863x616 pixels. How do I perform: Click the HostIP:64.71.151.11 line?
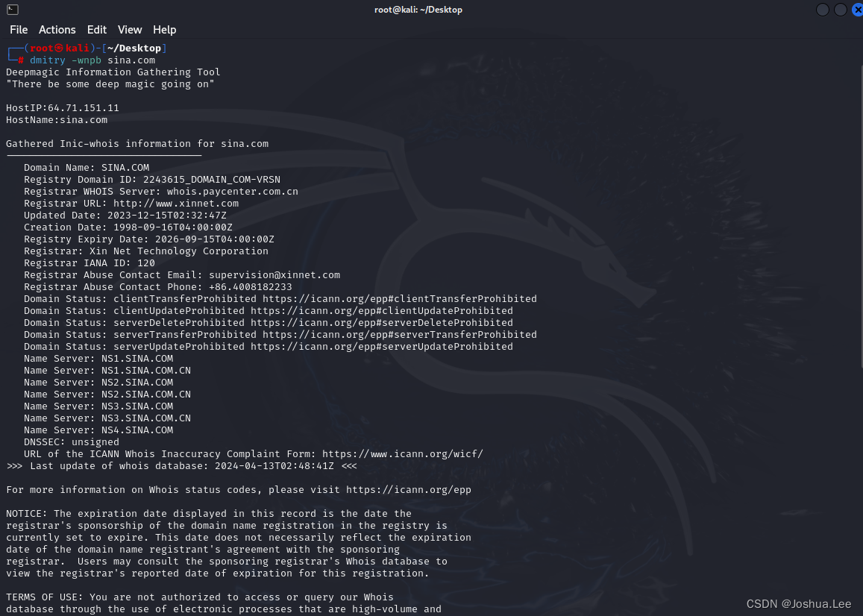(63, 108)
